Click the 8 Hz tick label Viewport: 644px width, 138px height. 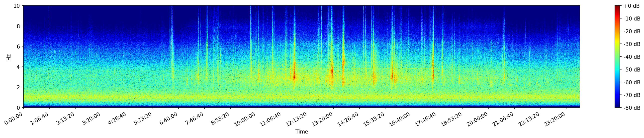(19, 26)
